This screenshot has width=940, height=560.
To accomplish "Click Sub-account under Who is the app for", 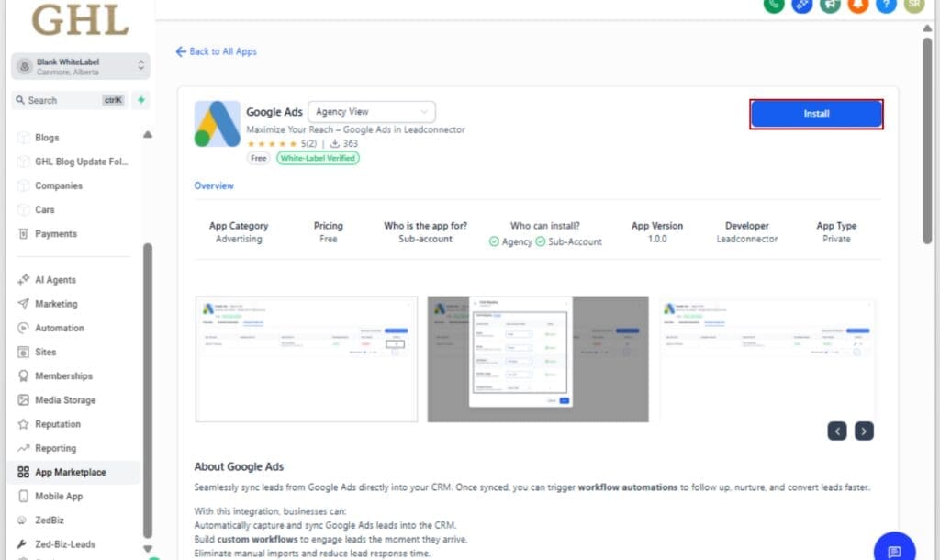I will [426, 239].
